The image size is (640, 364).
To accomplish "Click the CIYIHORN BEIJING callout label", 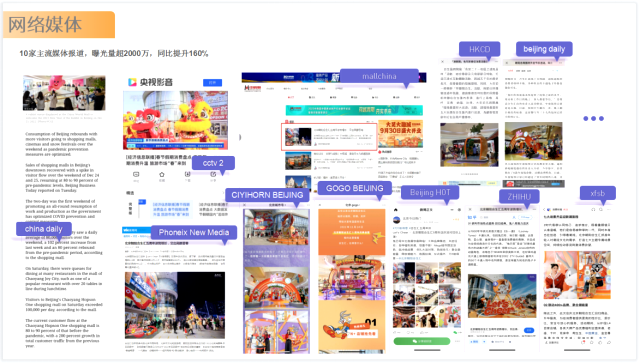I will click(267, 195).
